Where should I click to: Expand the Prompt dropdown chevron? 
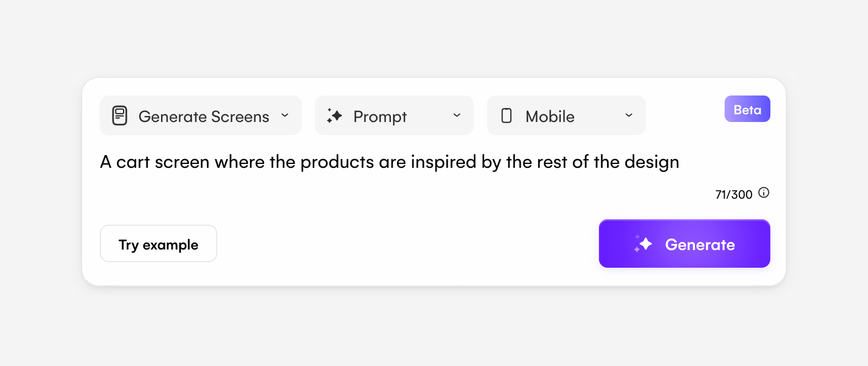pos(457,115)
